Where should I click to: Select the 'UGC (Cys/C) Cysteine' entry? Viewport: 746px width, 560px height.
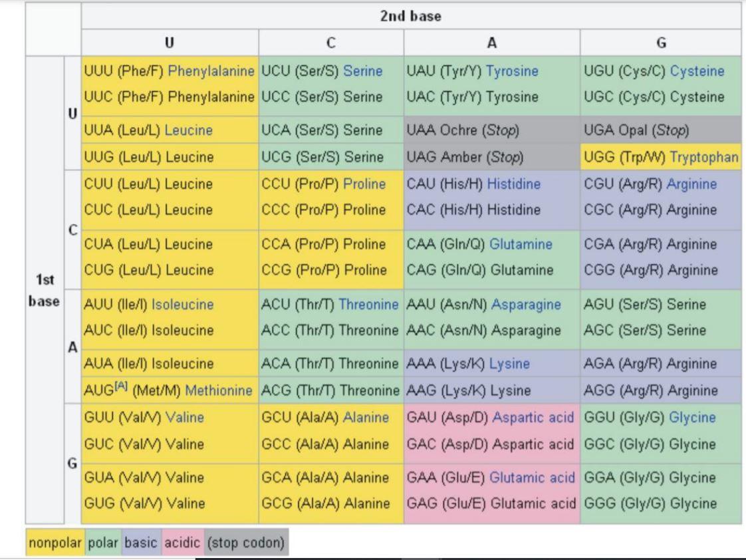tap(654, 97)
